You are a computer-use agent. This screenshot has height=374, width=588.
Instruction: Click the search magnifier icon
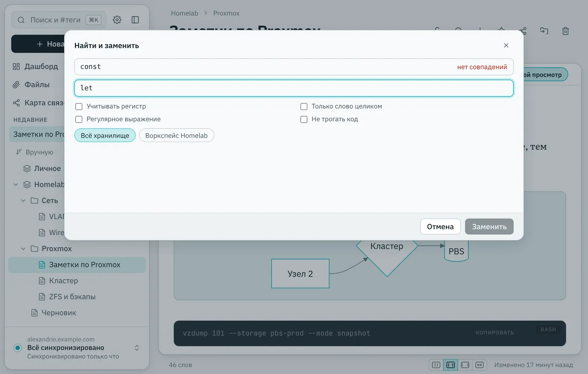[x=21, y=20]
